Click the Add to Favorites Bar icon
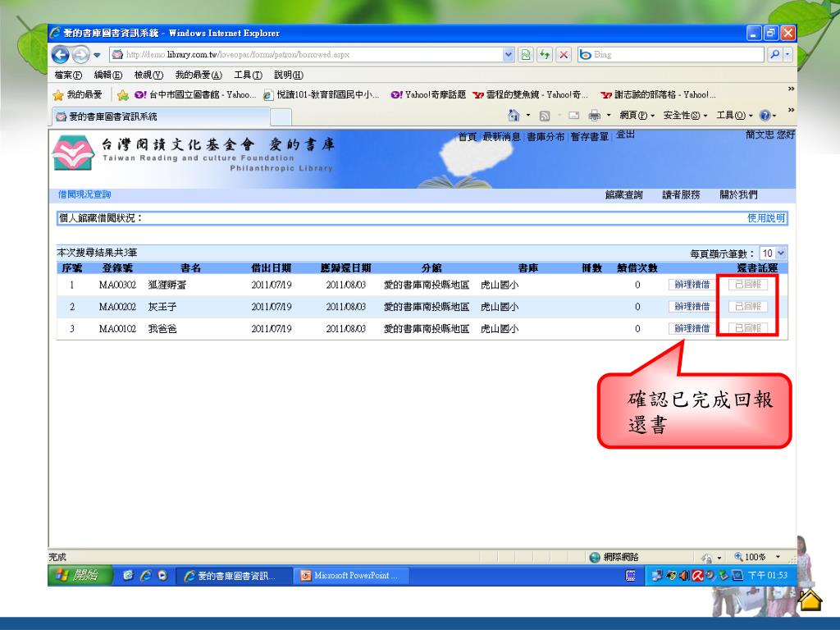The width and height of the screenshot is (840, 630). (x=123, y=95)
